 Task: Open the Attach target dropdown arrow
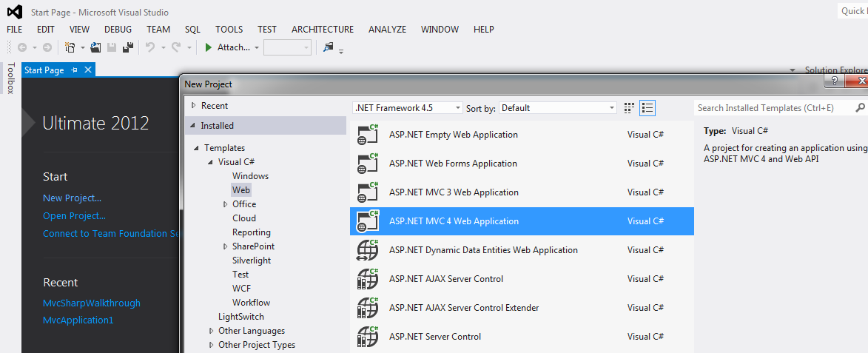tap(257, 48)
